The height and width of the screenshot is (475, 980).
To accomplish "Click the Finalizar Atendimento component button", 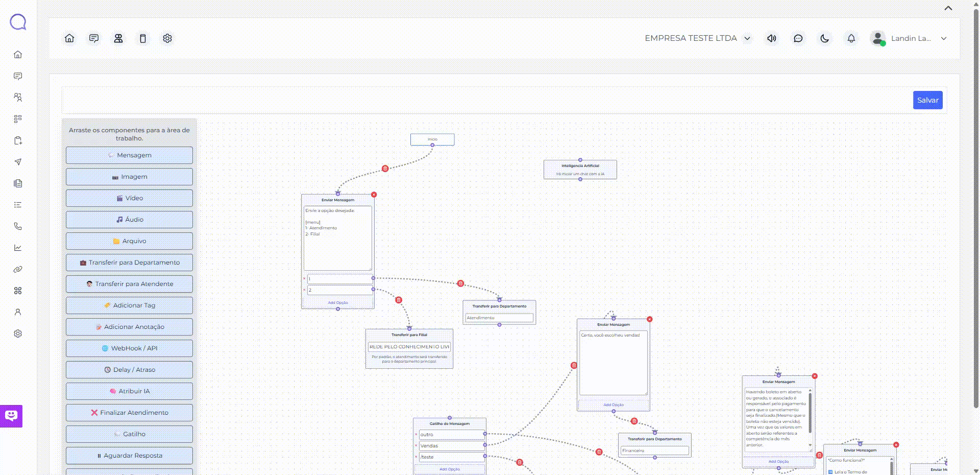I will coord(129,413).
